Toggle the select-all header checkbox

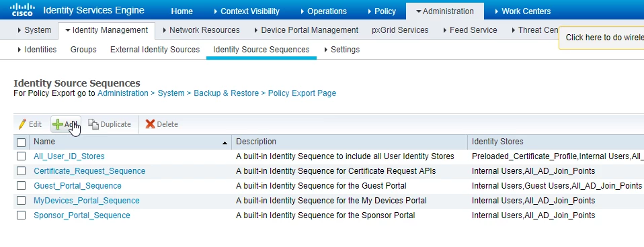click(x=21, y=142)
